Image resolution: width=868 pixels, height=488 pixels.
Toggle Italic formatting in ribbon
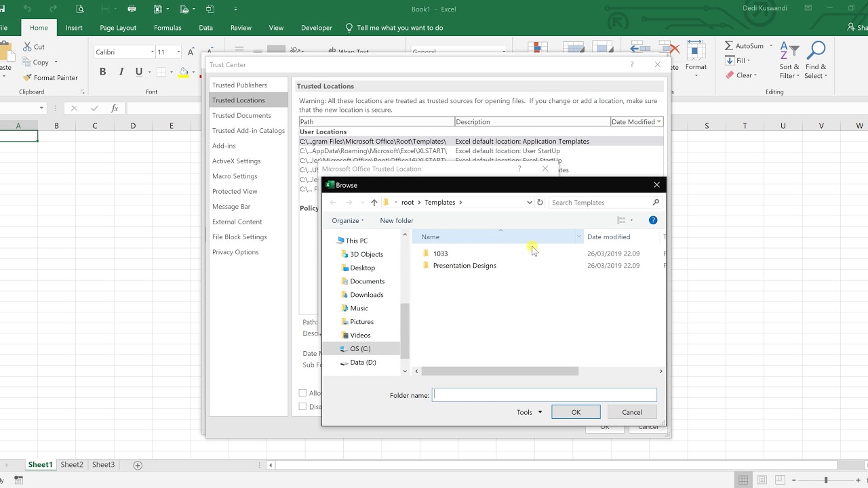pos(121,72)
